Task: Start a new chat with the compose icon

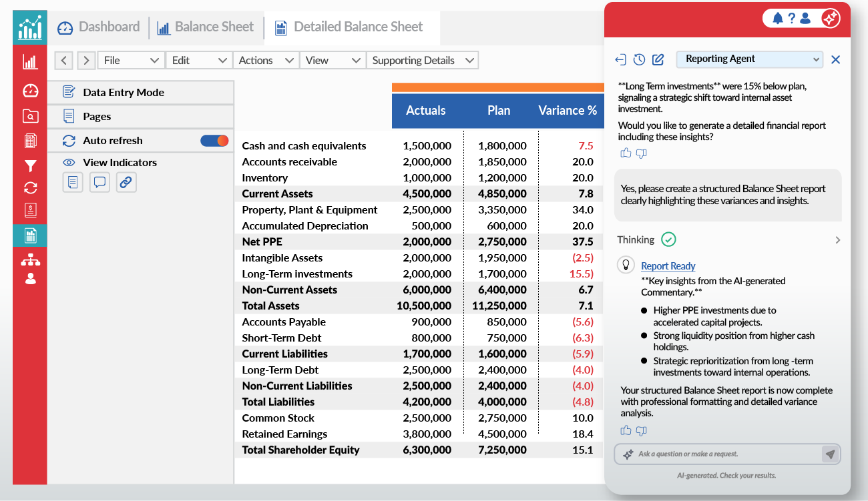Action: pyautogui.click(x=658, y=59)
